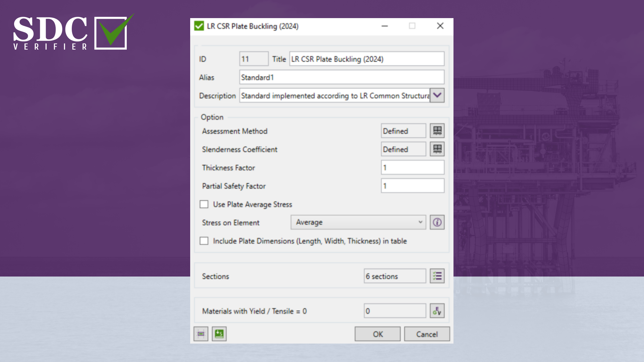Edit the Title input field
Screen dimensions: 644x362
367,59
